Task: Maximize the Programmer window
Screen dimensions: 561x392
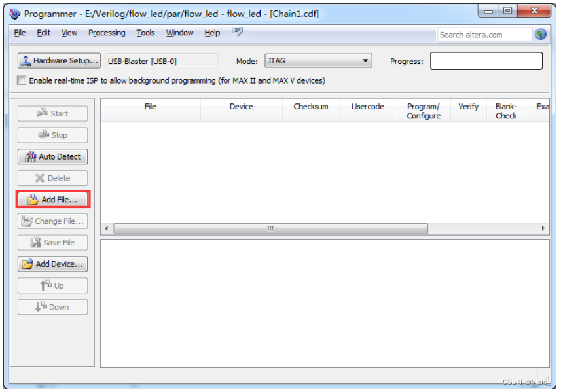Action: pyautogui.click(x=508, y=11)
